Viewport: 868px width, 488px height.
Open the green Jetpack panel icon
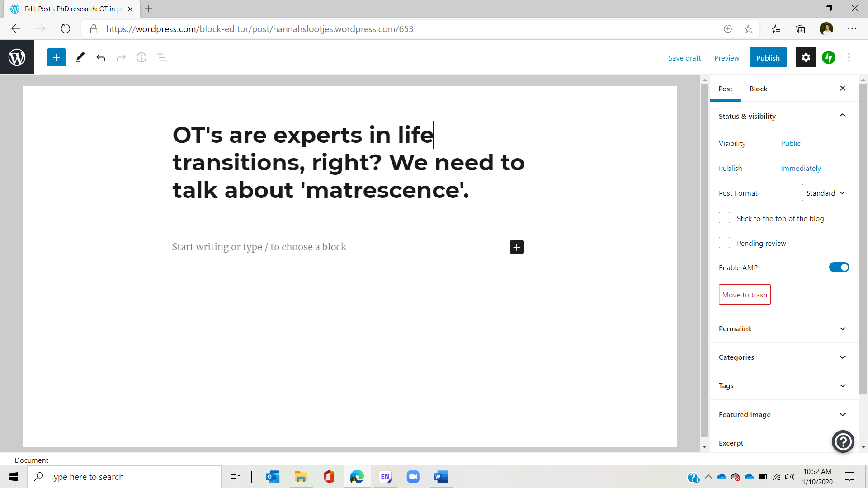(828, 57)
